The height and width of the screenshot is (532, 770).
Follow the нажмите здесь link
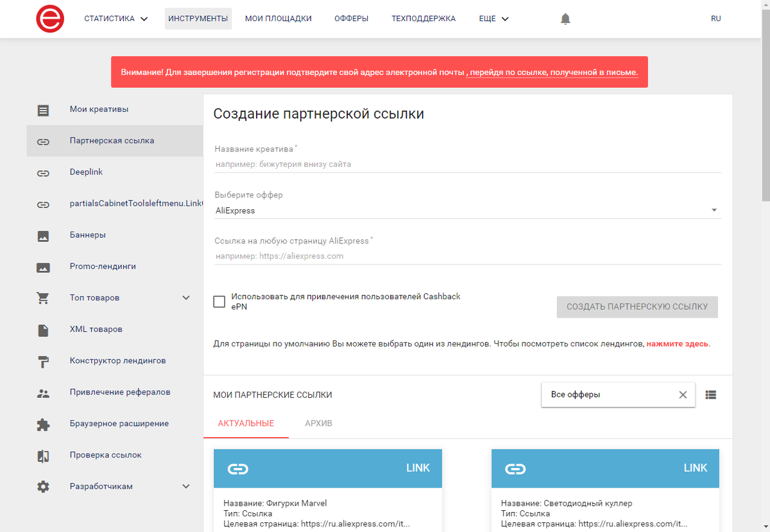(678, 344)
